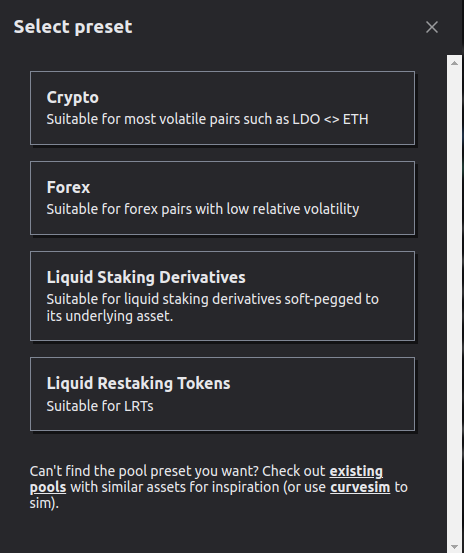Click the "Suitable for forex pairs" description

pos(203,209)
